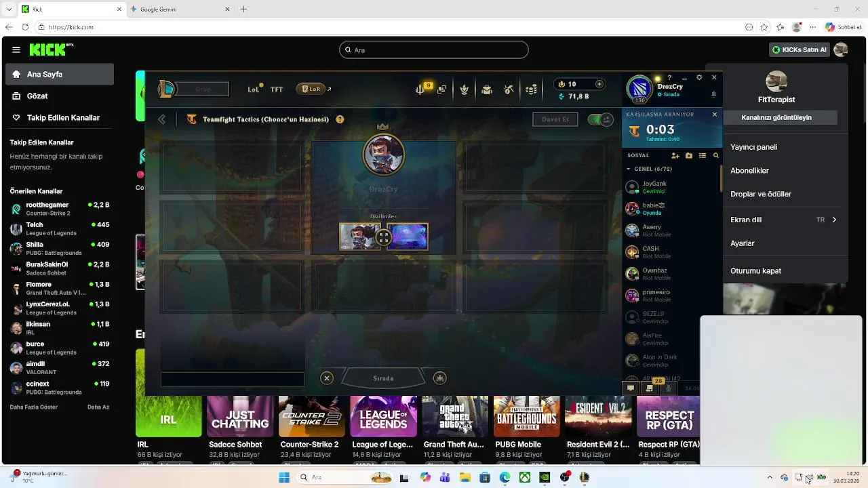Viewport: 868px width, 488px height.
Task: Open the Loot backpack icon in League client
Action: point(487,89)
